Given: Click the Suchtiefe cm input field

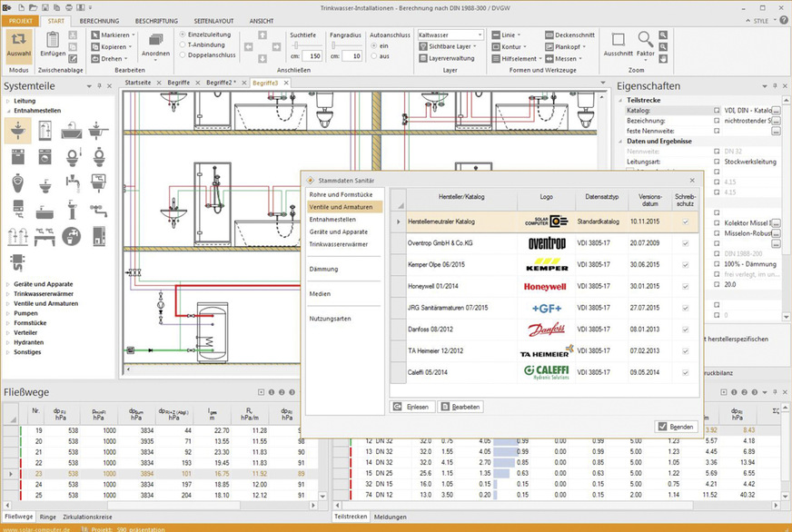Looking at the screenshot, I should coord(314,55).
